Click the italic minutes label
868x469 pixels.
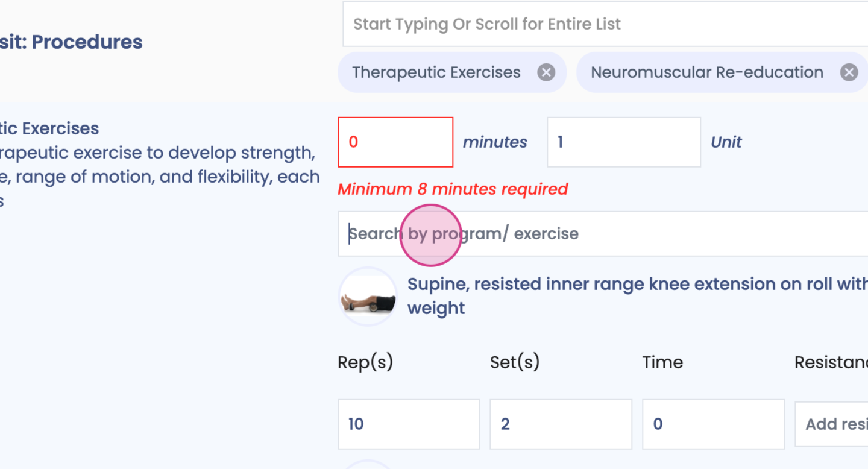tap(495, 142)
